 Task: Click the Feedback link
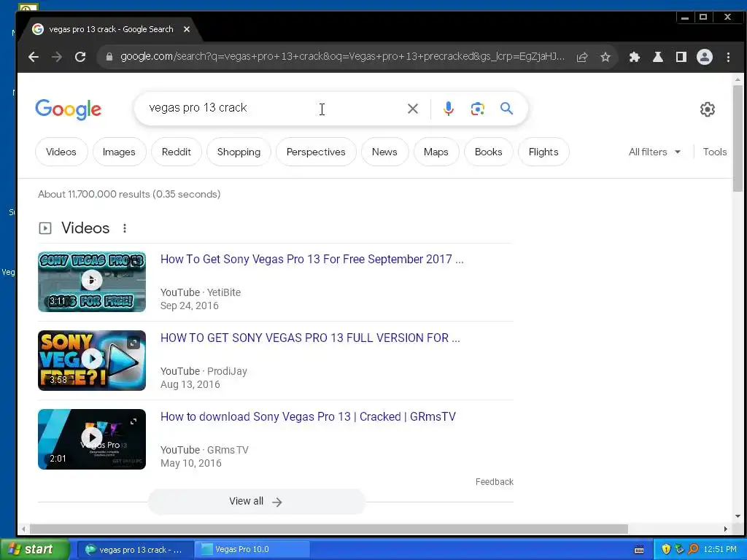pos(494,482)
